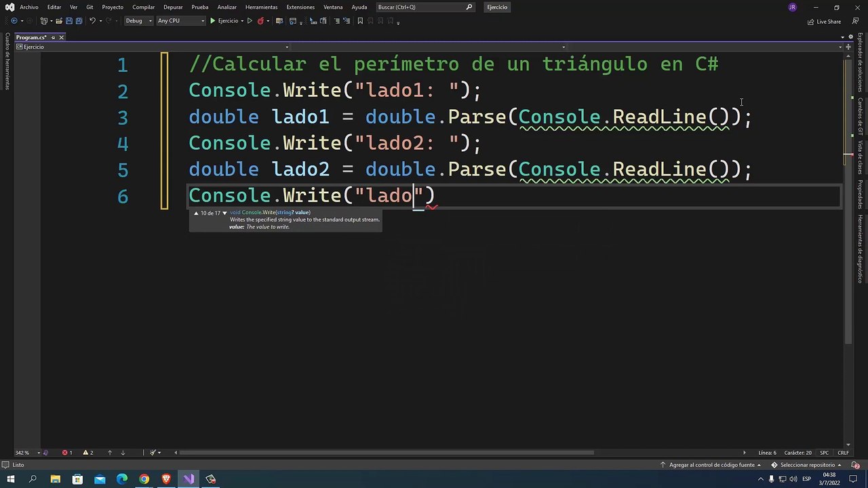Click the Ejercicio solution name box in the title bar
This screenshot has width=868, height=488.
tap(497, 7)
